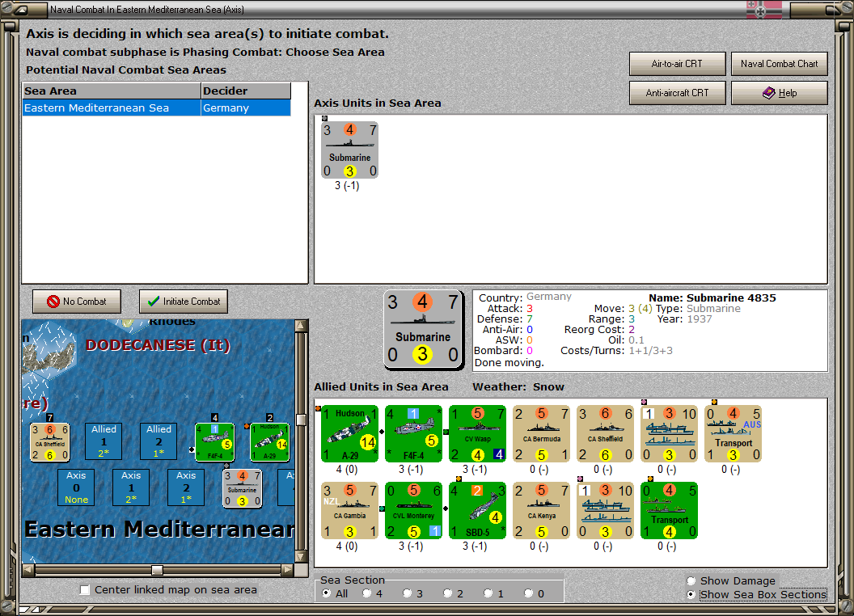Click Axis sea box section 2

tap(186, 487)
